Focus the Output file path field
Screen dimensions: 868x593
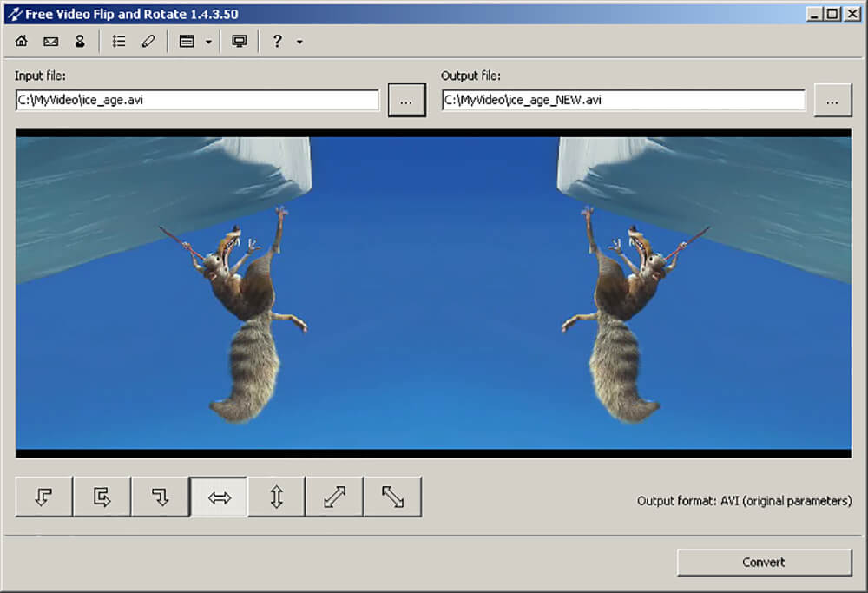coord(624,100)
